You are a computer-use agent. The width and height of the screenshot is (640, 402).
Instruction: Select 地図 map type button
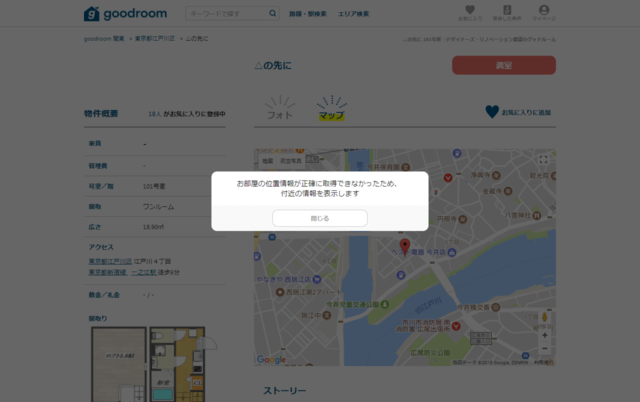tap(267, 161)
